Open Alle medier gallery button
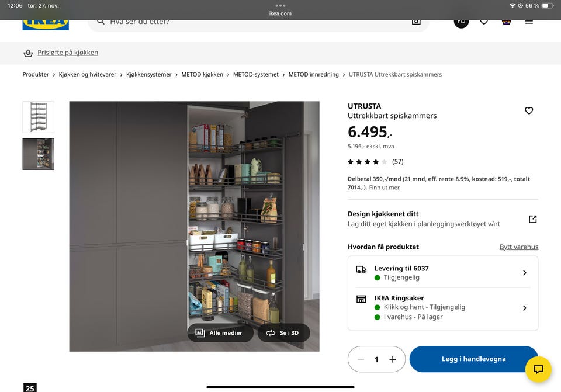The width and height of the screenshot is (561, 392). (x=220, y=332)
